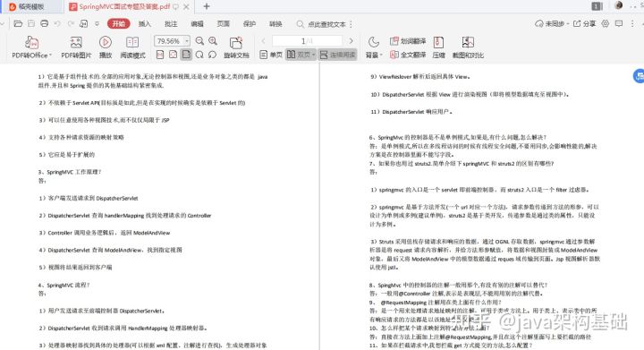
Task: Click the 压缩 compress tool
Action: pyautogui.click(x=438, y=47)
